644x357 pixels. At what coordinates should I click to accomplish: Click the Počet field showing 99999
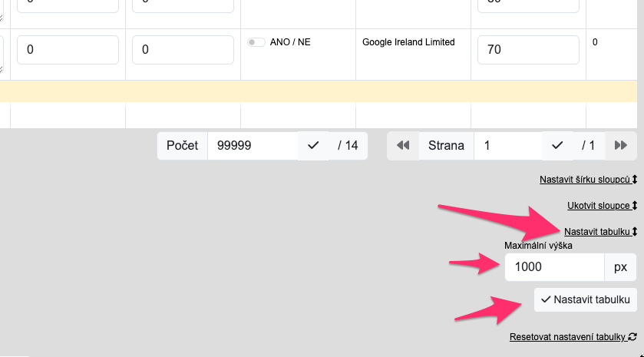tap(252, 145)
